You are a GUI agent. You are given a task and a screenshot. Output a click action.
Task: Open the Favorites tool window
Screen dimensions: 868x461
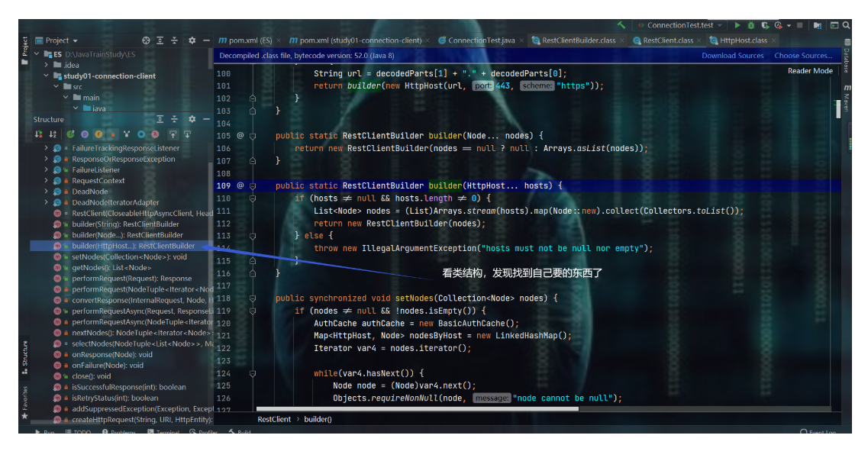click(24, 403)
